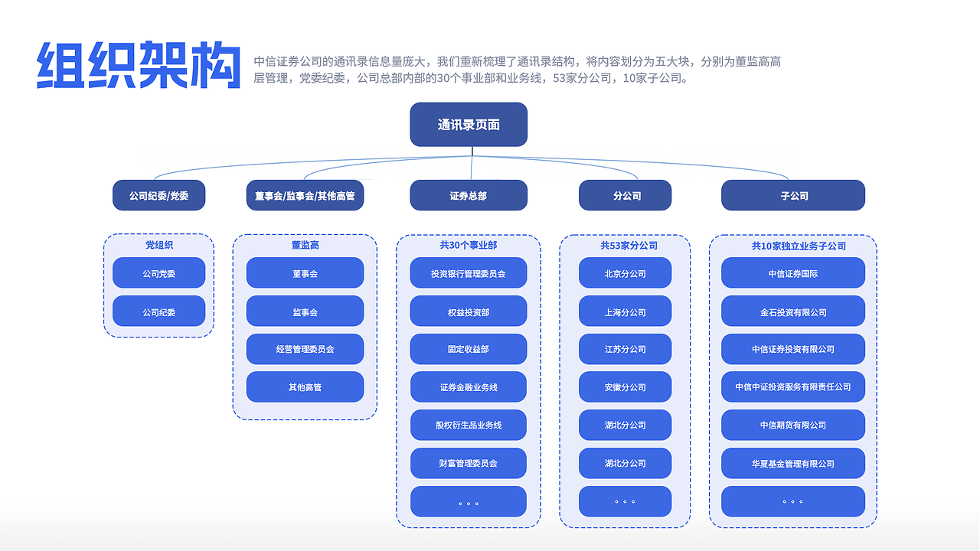Open the 董事会 item
This screenshot has height=551, width=980.
305,273
